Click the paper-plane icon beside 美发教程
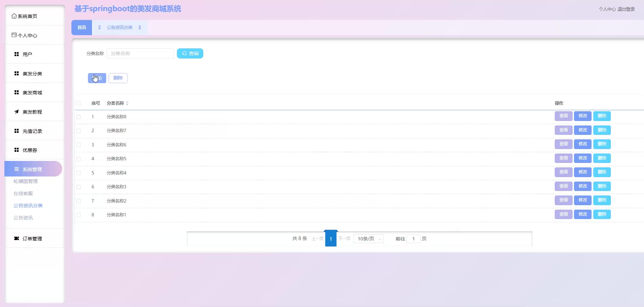This screenshot has height=307, width=644. tap(17, 112)
